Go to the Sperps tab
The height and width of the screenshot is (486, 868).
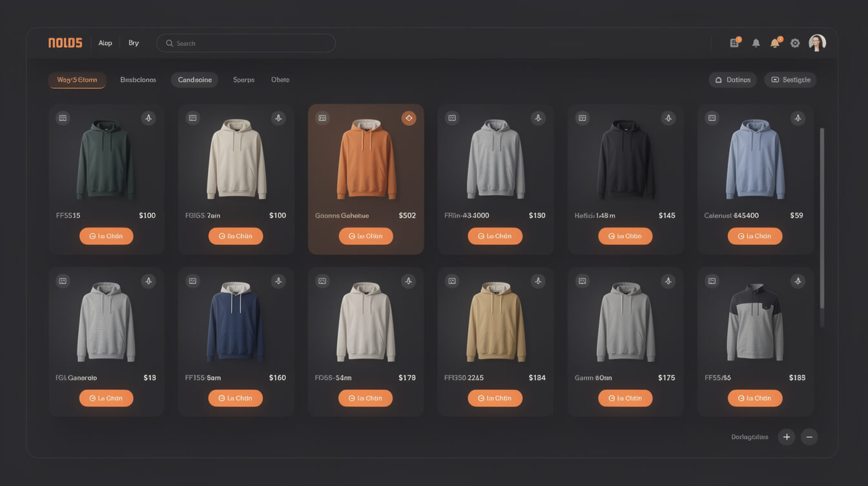pos(243,79)
